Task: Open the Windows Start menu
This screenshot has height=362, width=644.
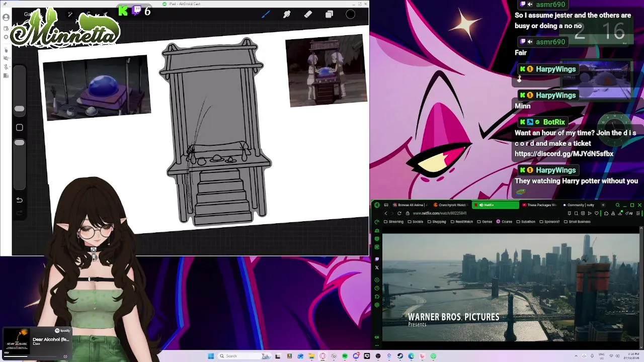Action: click(x=211, y=356)
